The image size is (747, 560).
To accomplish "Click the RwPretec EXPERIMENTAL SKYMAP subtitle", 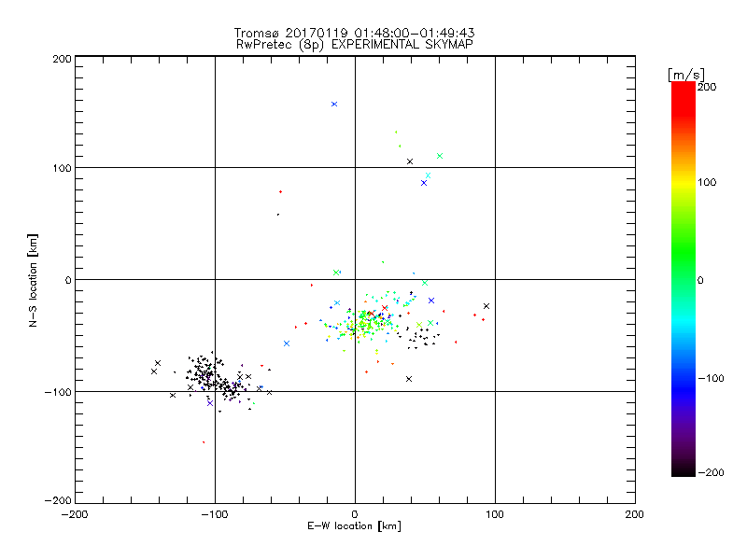I will 354,44.
